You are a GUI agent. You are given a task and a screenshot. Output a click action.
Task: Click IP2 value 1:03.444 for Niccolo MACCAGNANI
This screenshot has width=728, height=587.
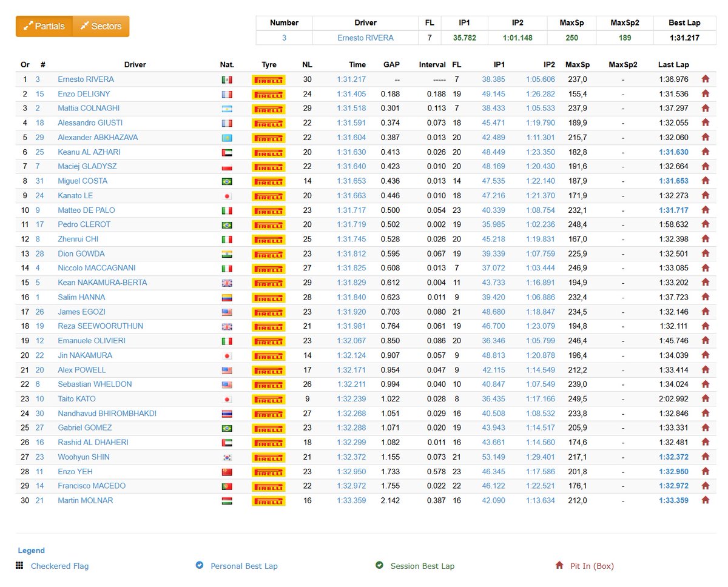tap(541, 268)
